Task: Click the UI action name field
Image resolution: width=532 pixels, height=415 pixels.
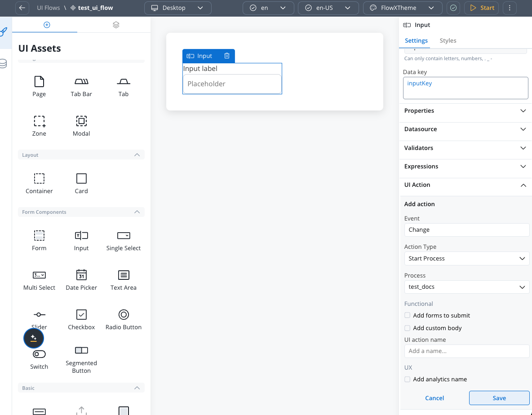Action: pyautogui.click(x=466, y=351)
